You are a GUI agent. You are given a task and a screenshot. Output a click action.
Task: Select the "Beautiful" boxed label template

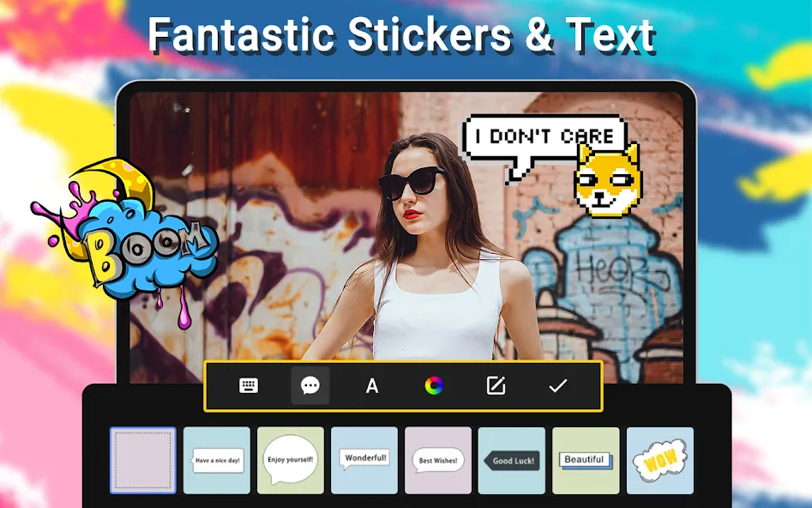[x=586, y=460]
